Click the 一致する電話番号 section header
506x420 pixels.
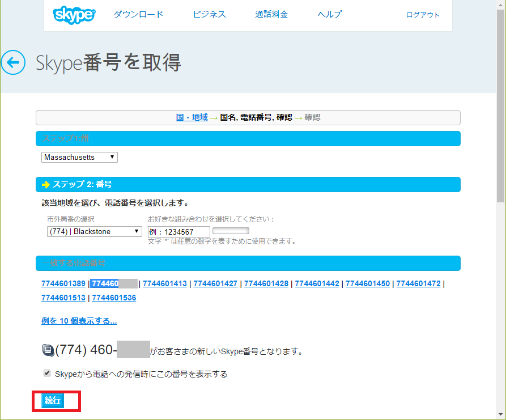pos(248,263)
